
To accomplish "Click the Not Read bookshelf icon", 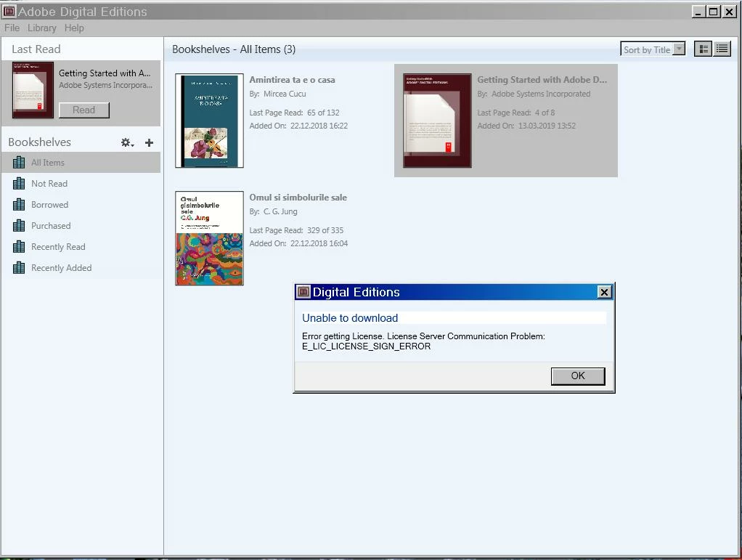I will tap(19, 183).
